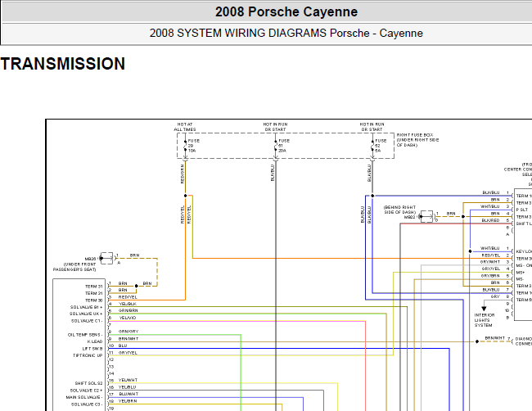This screenshot has height=411, width=532.
Task: Click the 'OIL TEMP SENS -' terminal label
Action: point(85,335)
